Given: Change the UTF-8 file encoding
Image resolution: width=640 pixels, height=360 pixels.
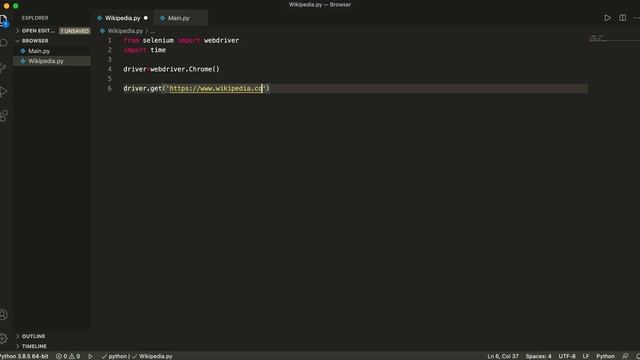Looking at the screenshot, I should coord(567,356).
